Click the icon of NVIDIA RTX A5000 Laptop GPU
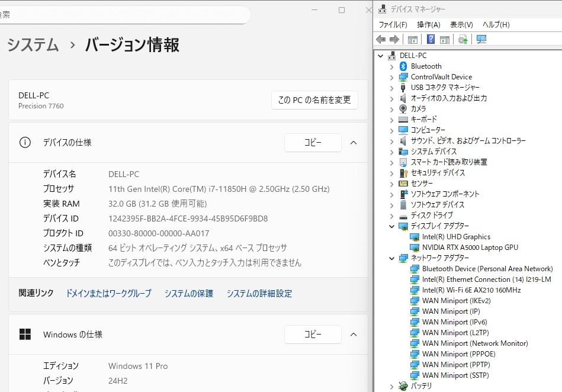 pyautogui.click(x=415, y=248)
